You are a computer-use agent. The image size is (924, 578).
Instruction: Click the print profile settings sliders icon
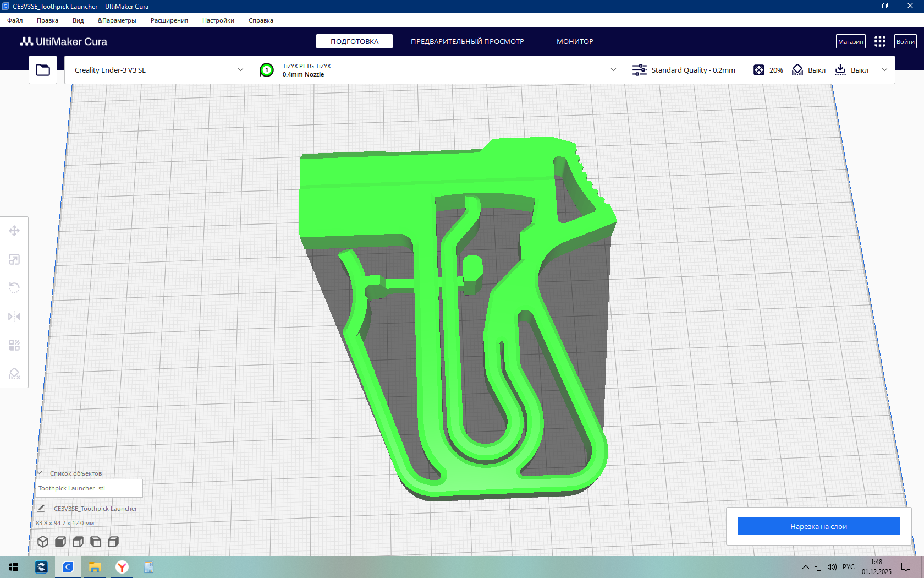coord(639,70)
